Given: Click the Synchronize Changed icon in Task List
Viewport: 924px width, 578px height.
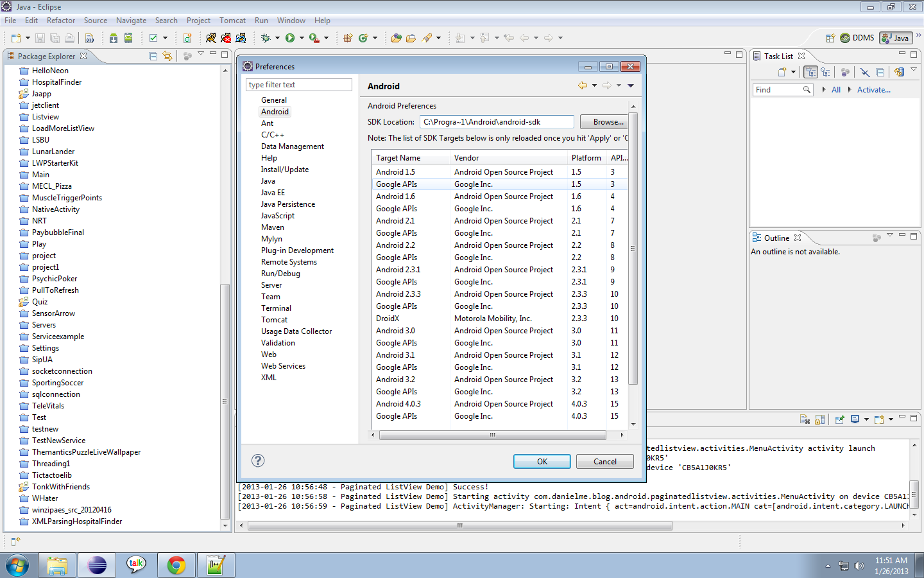Looking at the screenshot, I should click(x=899, y=72).
